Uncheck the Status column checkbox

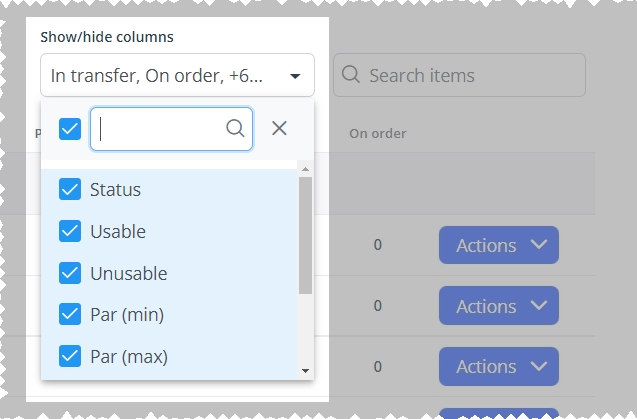pyautogui.click(x=70, y=189)
